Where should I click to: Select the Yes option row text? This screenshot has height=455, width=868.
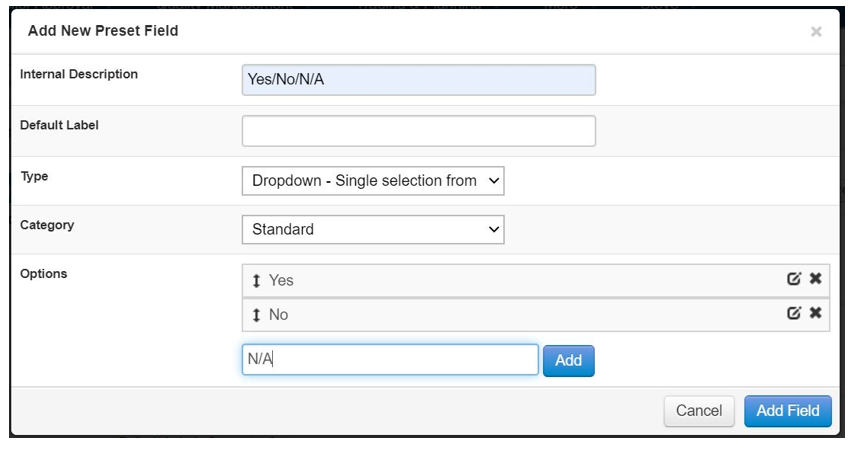tap(281, 281)
